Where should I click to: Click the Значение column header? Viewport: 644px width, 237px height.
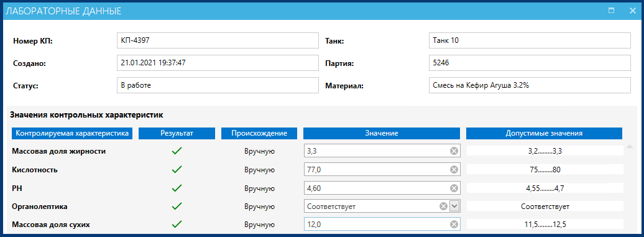(x=380, y=134)
